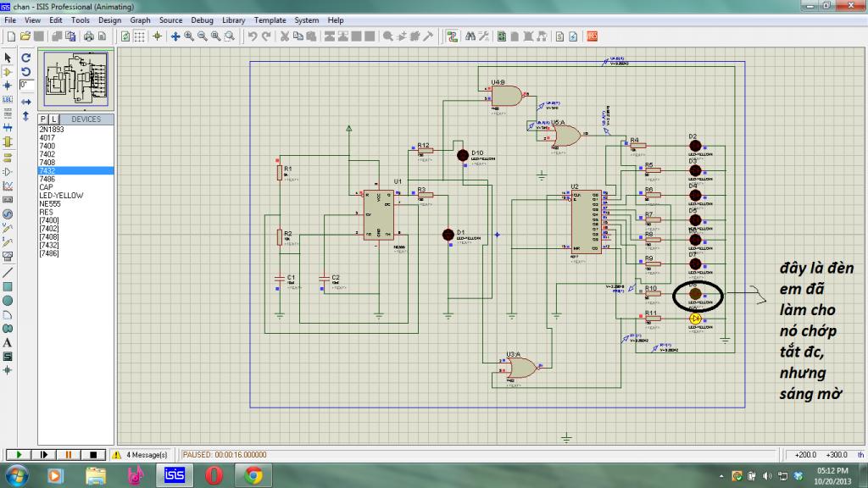Click the Zoom In magnifier icon
The width and height of the screenshot is (868, 488).
pos(188,36)
